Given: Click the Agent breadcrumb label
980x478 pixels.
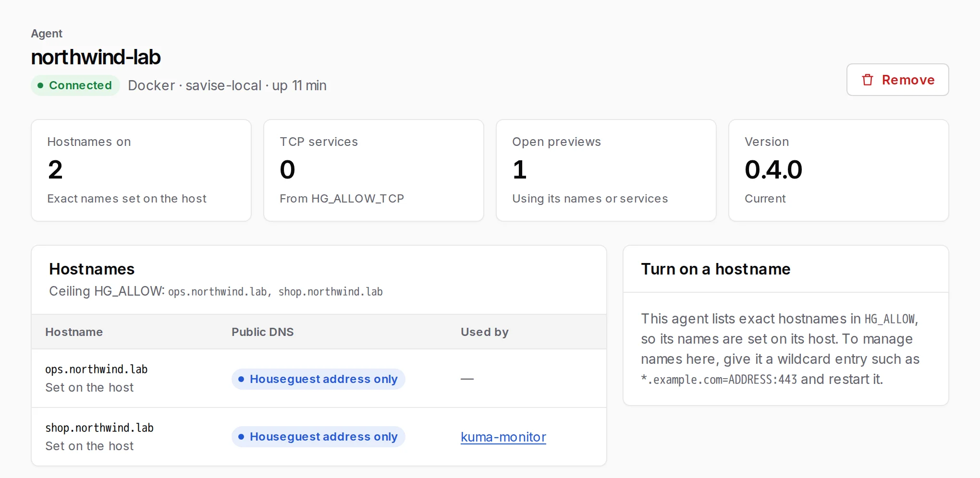Looking at the screenshot, I should 47,34.
